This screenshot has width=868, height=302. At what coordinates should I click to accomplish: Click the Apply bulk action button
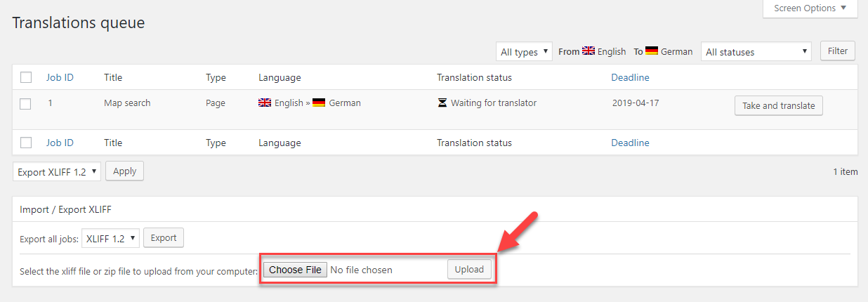pyautogui.click(x=125, y=171)
